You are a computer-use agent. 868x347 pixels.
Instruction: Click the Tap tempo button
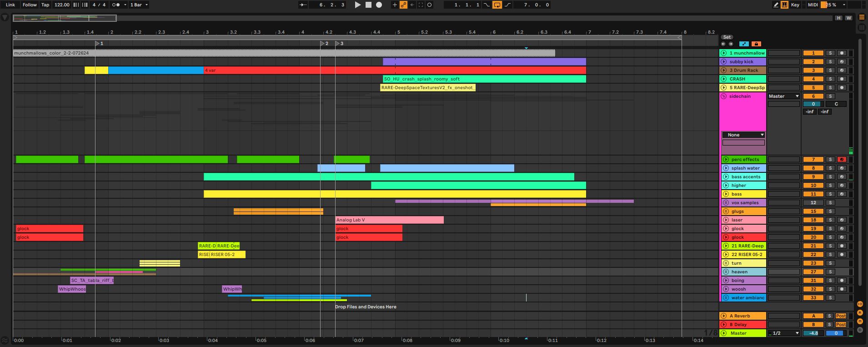pyautogui.click(x=45, y=5)
